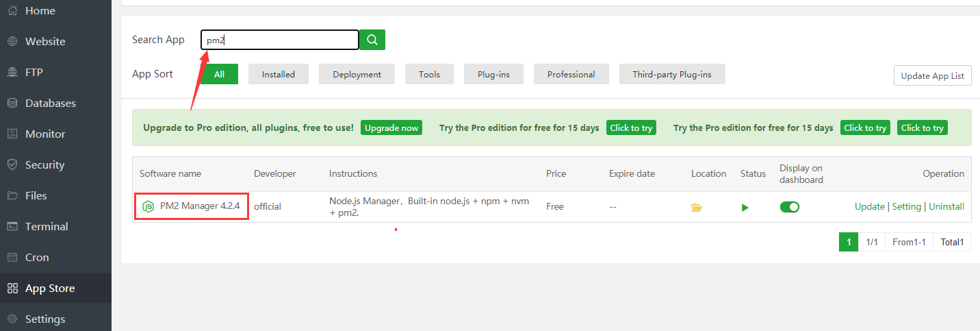Select the Deployment app sort tab
Image resolution: width=980 pixels, height=331 pixels.
coord(357,75)
